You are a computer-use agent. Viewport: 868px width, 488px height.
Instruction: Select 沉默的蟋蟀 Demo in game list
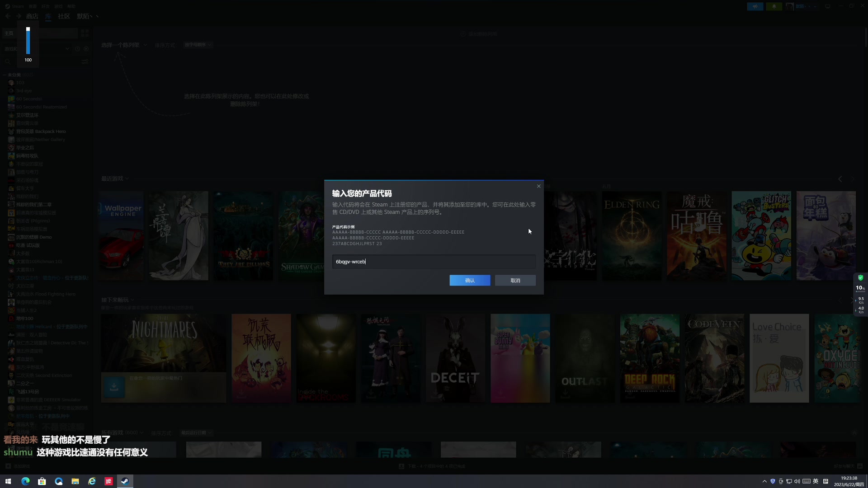pyautogui.click(x=34, y=237)
